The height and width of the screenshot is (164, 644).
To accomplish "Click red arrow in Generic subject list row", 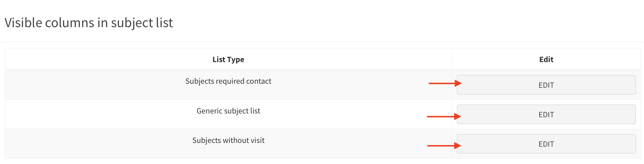I will pyautogui.click(x=444, y=117).
